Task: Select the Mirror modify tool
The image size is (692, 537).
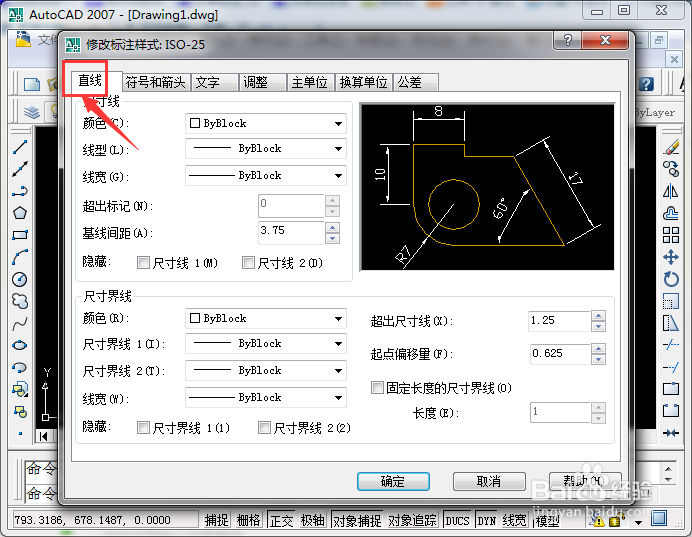Action: coord(671,191)
